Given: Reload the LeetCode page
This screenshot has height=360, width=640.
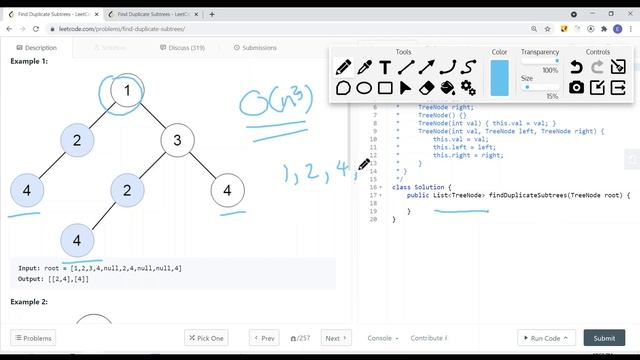Looking at the screenshot, I should point(36,29).
